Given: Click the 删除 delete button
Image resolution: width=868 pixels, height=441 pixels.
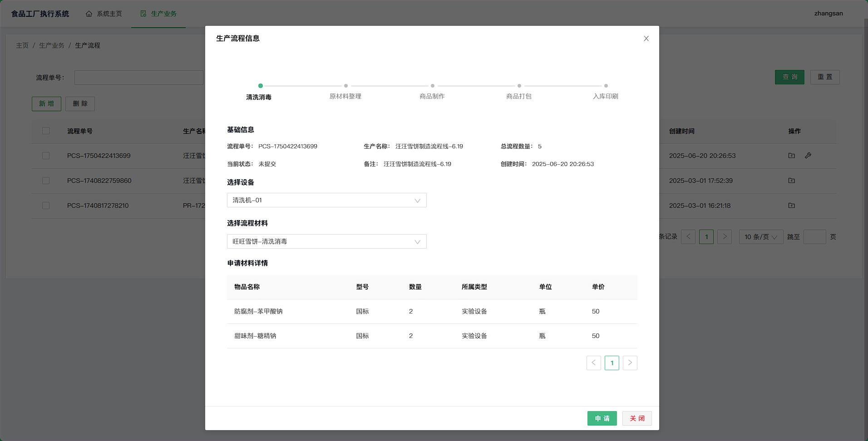Looking at the screenshot, I should 80,104.
